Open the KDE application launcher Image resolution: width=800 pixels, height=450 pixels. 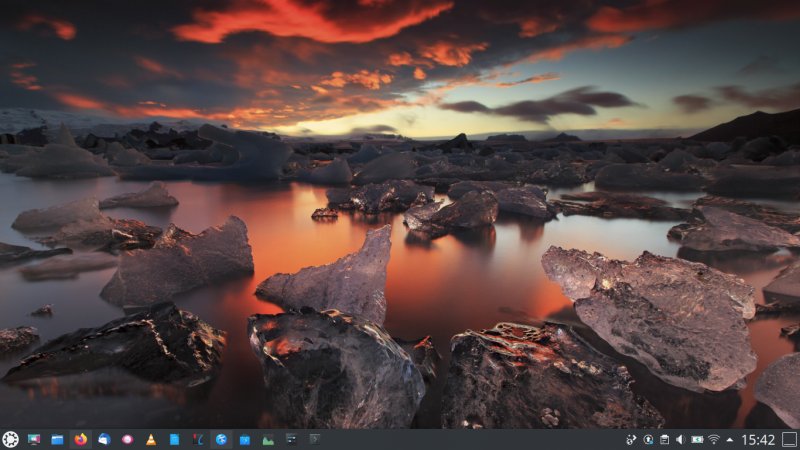pos(10,439)
